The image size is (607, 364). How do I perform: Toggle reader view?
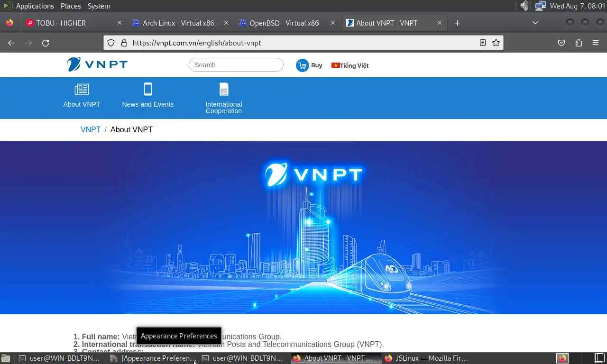(483, 43)
